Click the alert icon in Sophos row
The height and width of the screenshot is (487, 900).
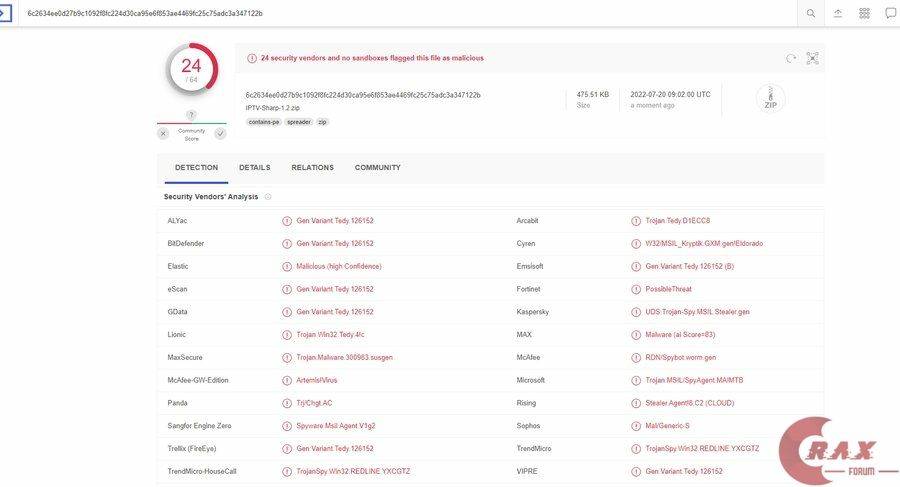[x=636, y=426]
